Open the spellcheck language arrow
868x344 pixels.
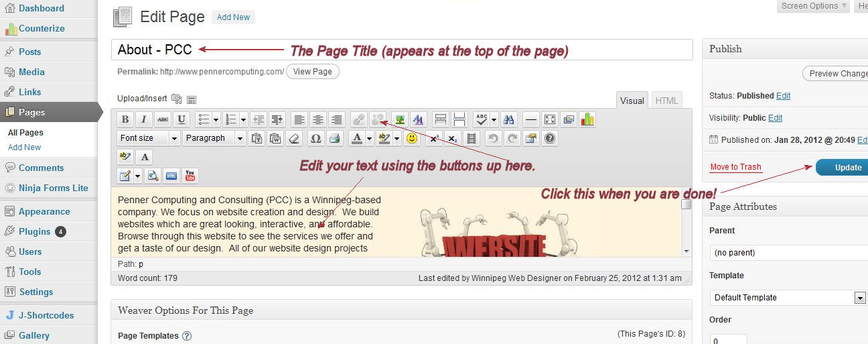494,120
